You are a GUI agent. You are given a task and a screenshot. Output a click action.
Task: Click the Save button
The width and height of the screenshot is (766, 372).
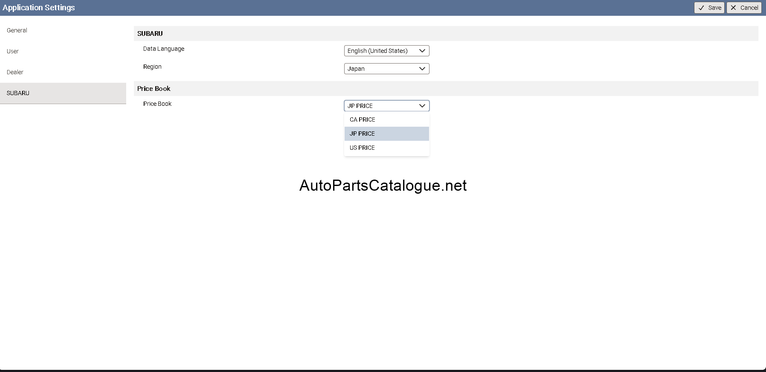(709, 8)
